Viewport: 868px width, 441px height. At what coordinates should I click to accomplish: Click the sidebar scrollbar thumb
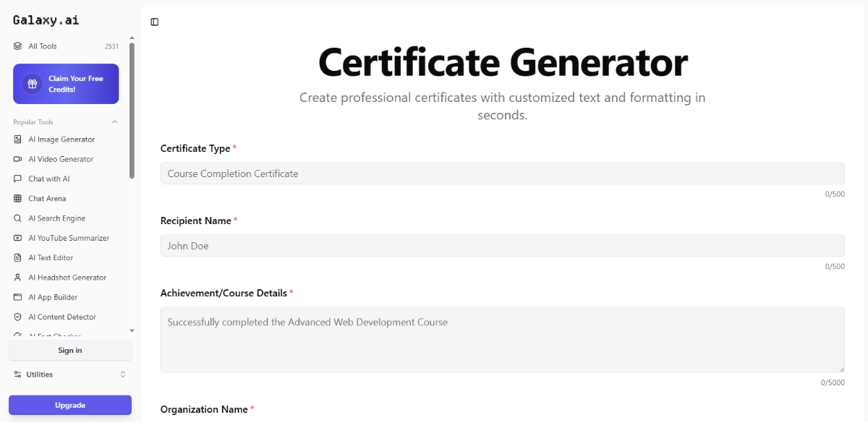132,110
